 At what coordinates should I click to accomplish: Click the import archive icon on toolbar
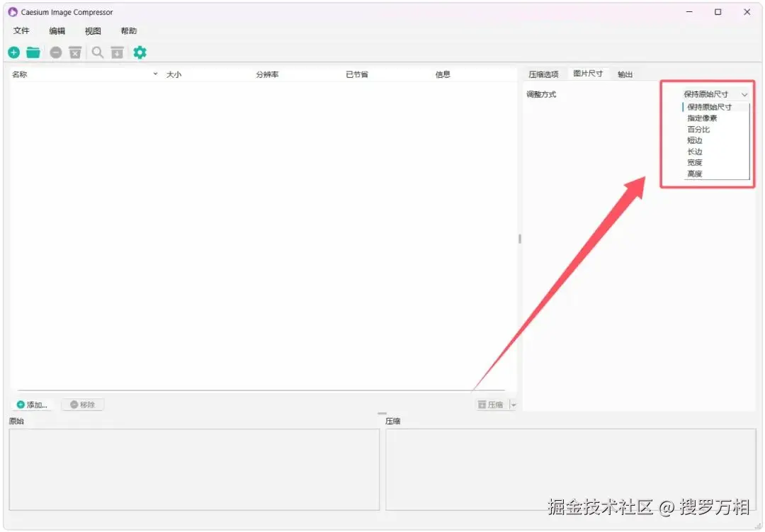pos(118,52)
